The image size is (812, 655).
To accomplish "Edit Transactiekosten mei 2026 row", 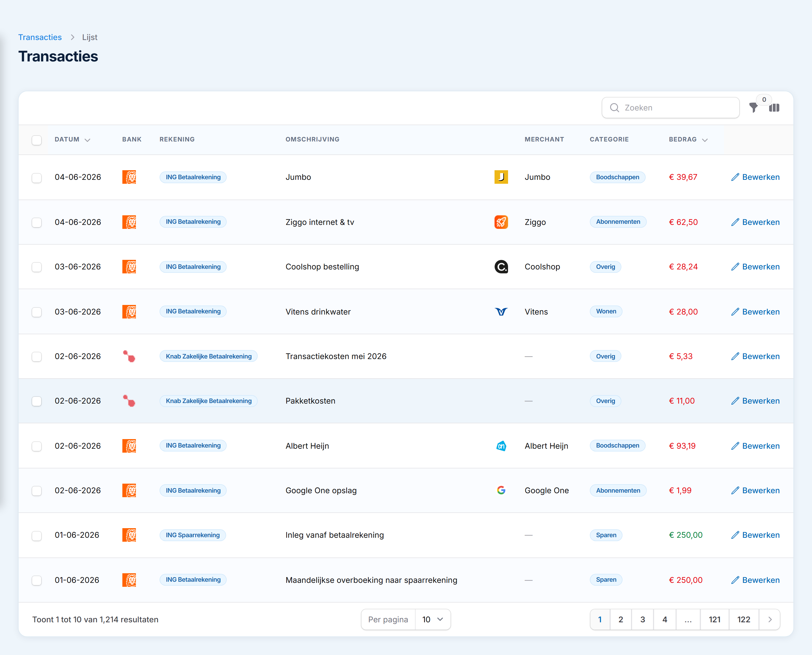I will coord(755,357).
